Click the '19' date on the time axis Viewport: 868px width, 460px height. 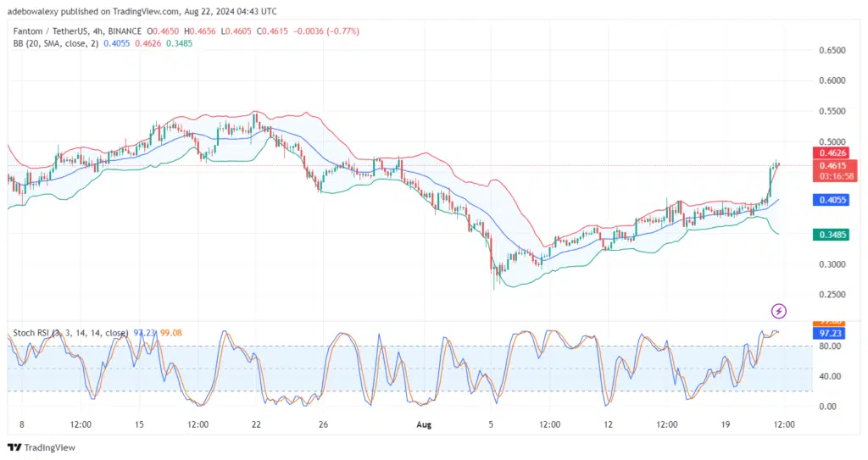725,422
